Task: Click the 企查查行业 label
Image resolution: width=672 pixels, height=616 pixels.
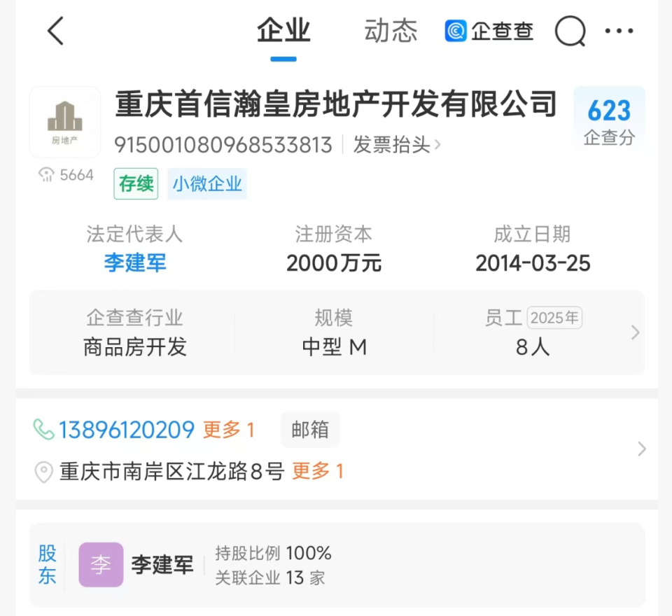Action: tap(135, 318)
